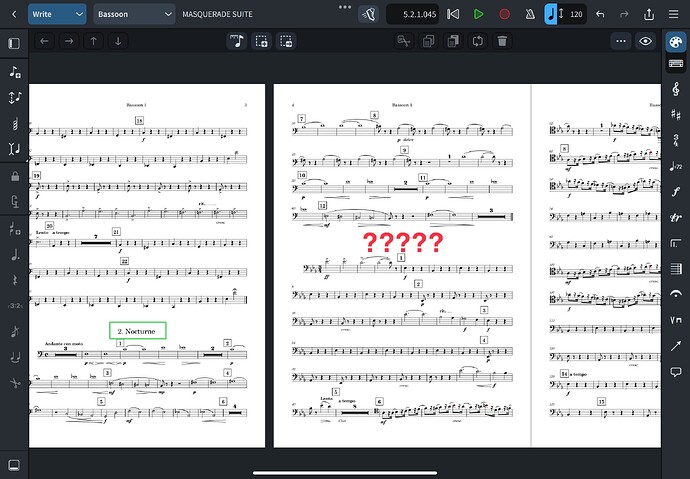Screen dimensions: 690x479
Task: Activate the note select tool
Action: click(237, 41)
